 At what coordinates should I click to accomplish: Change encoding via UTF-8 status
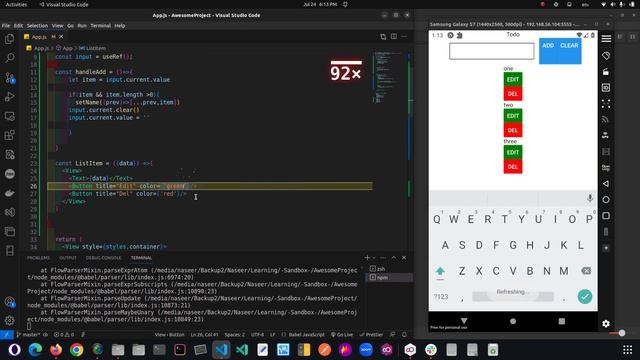257,335
